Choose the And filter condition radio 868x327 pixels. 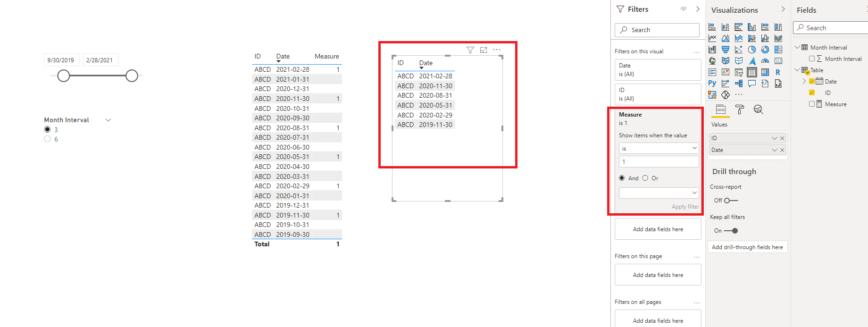pyautogui.click(x=622, y=178)
